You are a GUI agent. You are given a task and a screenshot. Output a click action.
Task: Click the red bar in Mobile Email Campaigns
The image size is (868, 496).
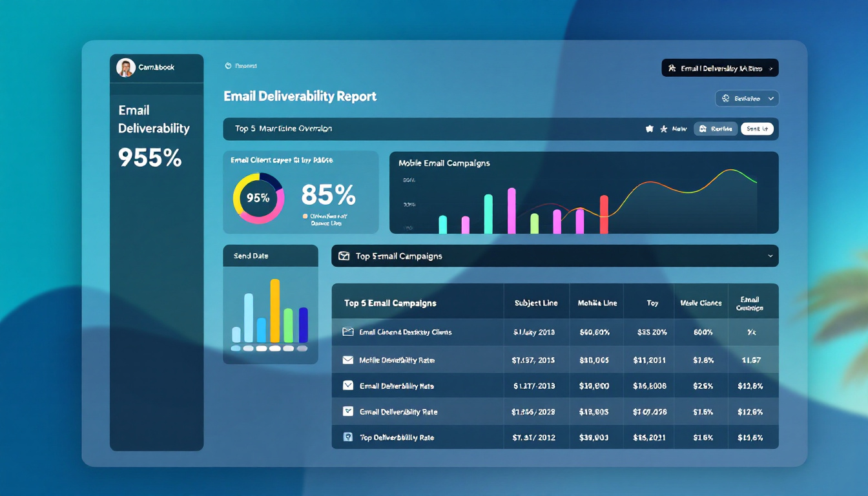(x=604, y=214)
